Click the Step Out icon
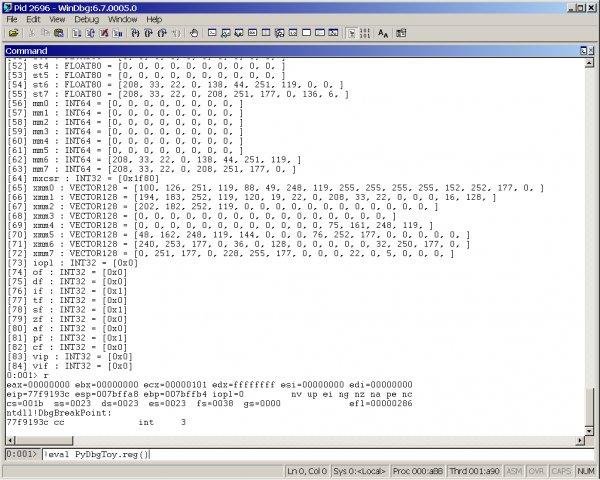 click(x=162, y=33)
